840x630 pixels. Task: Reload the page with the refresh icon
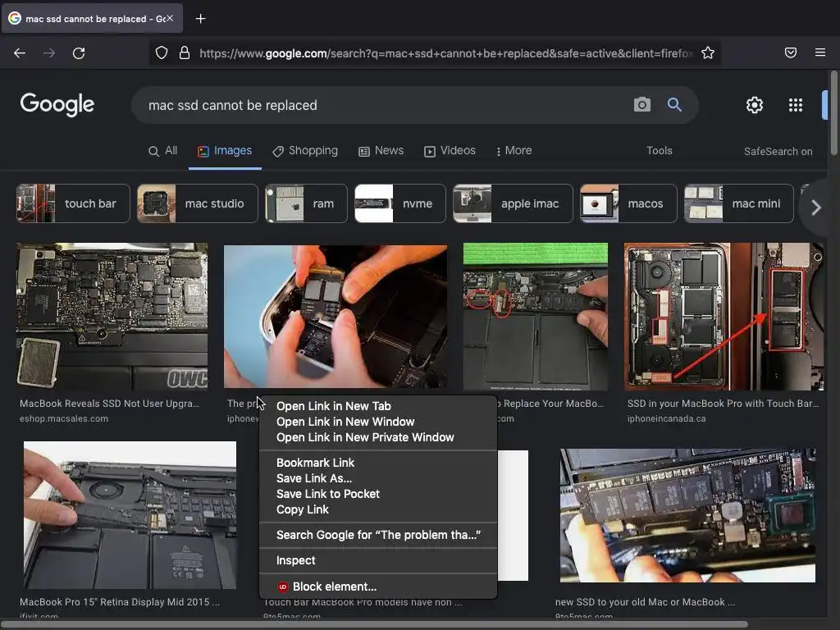click(x=79, y=53)
